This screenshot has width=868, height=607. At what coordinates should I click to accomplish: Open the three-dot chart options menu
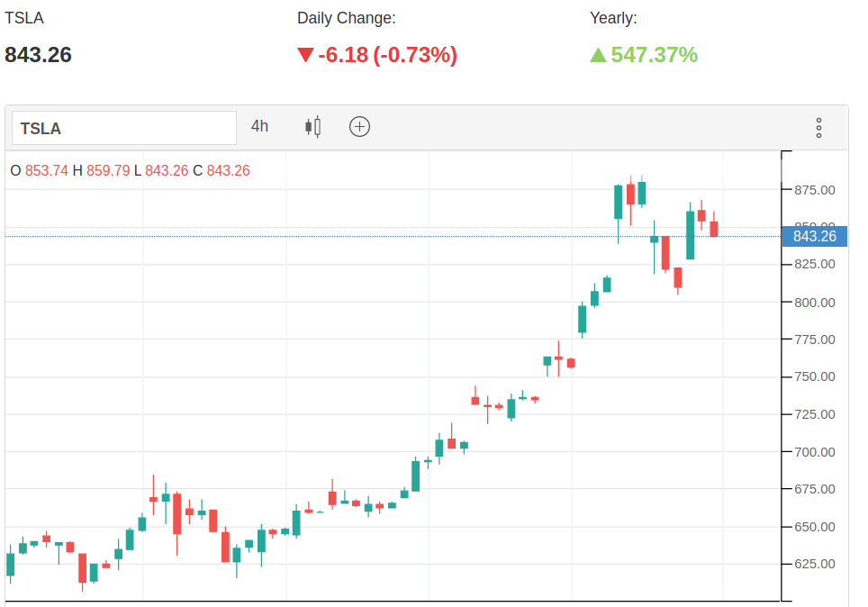click(818, 127)
